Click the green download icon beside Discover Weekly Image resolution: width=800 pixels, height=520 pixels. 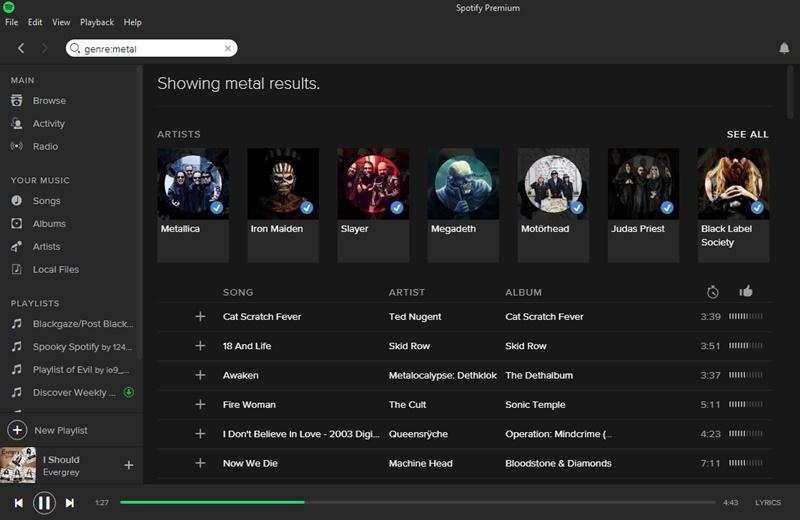(129, 392)
